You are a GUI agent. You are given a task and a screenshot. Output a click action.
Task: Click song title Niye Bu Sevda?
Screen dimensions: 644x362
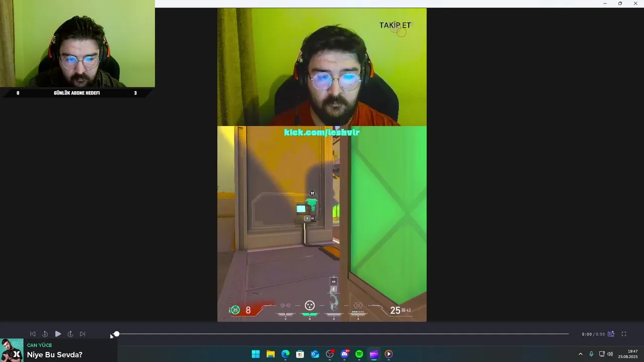pyautogui.click(x=54, y=355)
